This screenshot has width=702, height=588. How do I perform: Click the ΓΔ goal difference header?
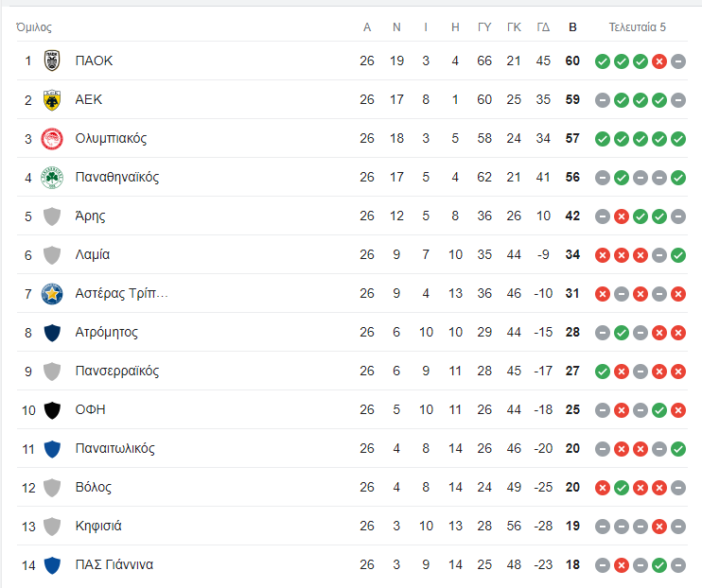(543, 27)
